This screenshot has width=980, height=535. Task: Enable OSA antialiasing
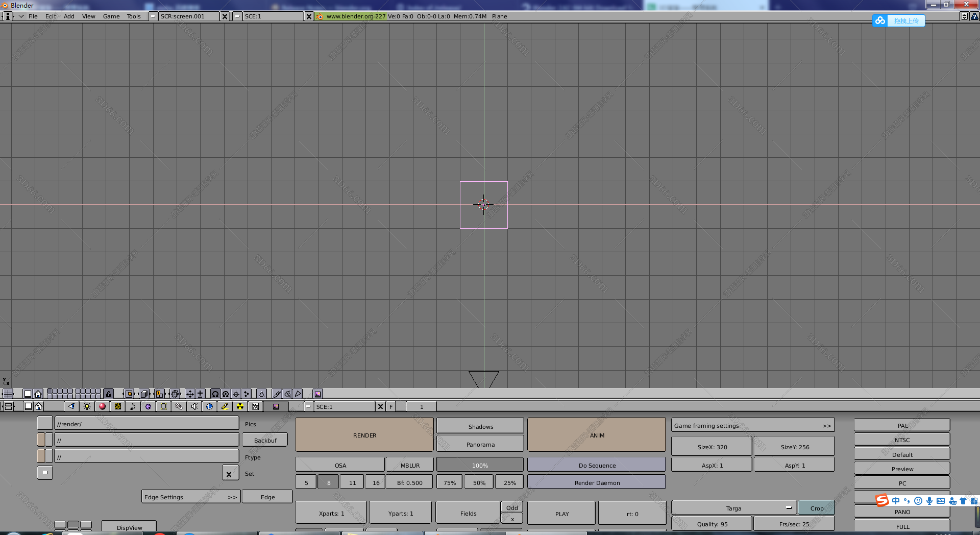coord(339,465)
